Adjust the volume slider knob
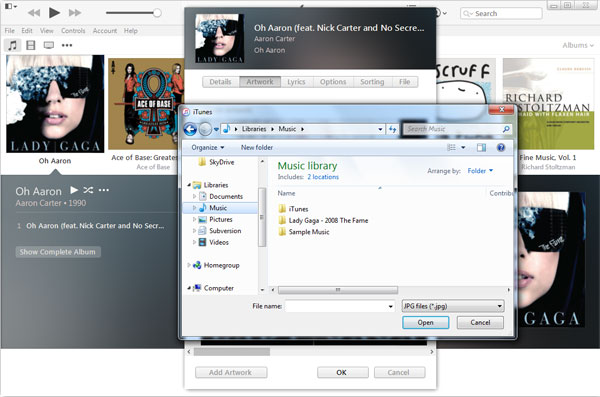The height and width of the screenshot is (397, 600). [157, 13]
